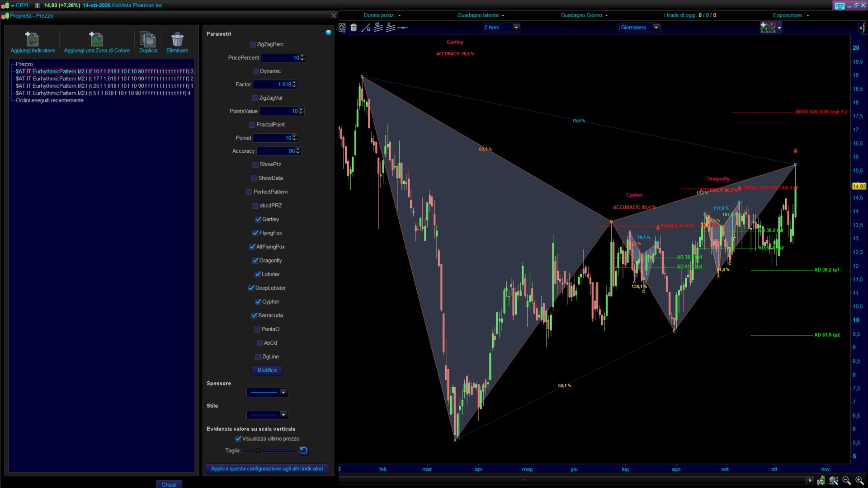Click the Duplica indicator icon

tap(148, 39)
